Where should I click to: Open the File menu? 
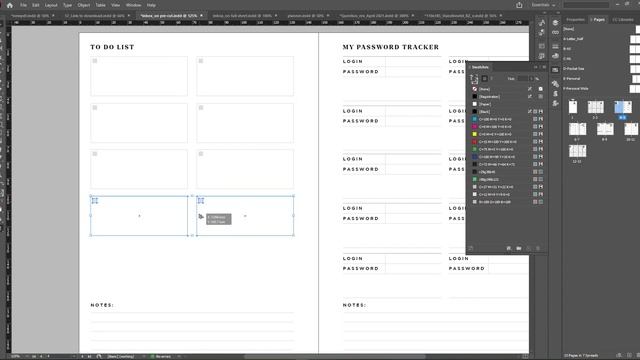tap(23, 5)
